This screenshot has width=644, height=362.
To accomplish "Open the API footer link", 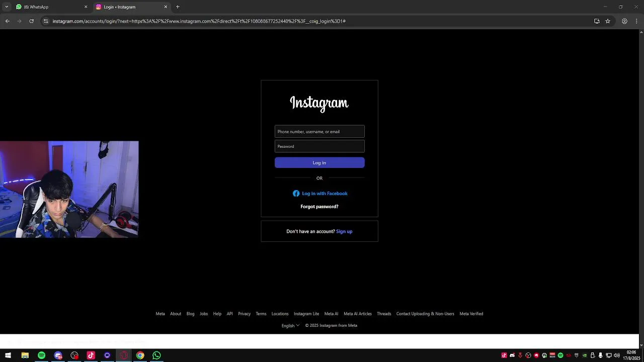I will pyautogui.click(x=229, y=314).
